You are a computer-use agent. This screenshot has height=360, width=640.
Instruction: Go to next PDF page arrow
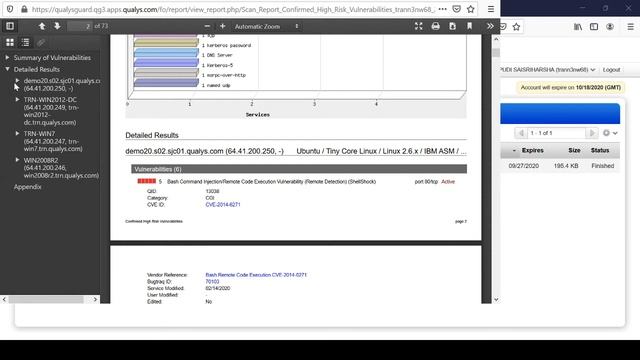(57, 26)
